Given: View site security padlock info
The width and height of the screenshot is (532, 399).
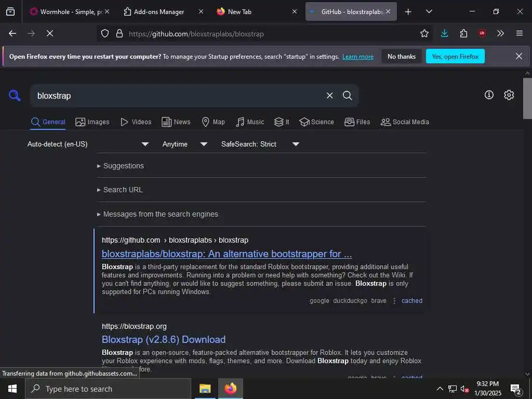Looking at the screenshot, I should pyautogui.click(x=119, y=34).
